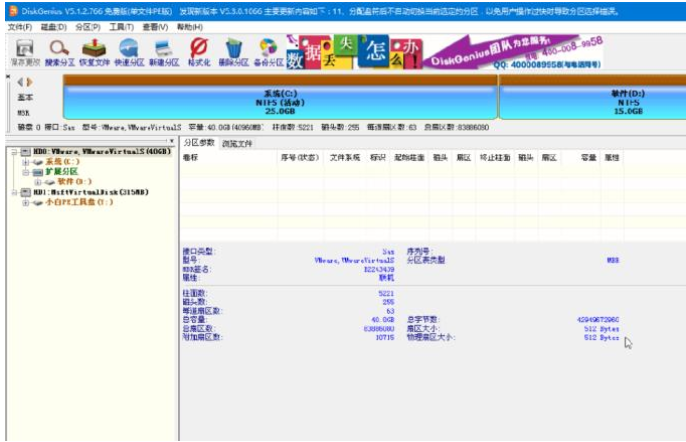This screenshot has width=686, height=442.
Task: Click the 磁头数 value 255 in details
Action: click(x=388, y=302)
